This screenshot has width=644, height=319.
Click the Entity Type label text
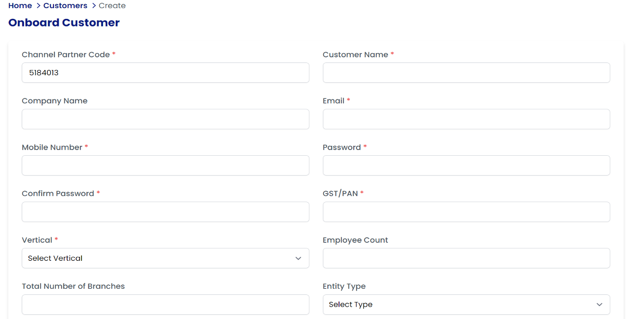[x=344, y=286]
